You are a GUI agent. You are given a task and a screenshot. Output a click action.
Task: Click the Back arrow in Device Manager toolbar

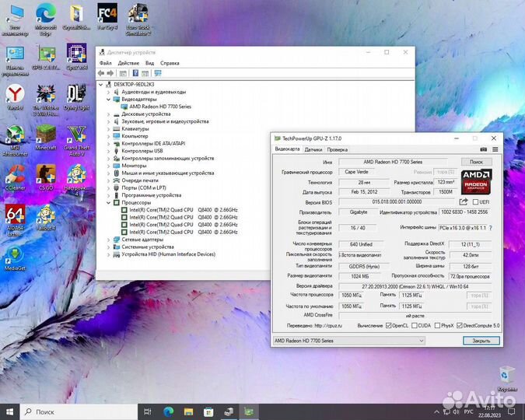coord(101,73)
